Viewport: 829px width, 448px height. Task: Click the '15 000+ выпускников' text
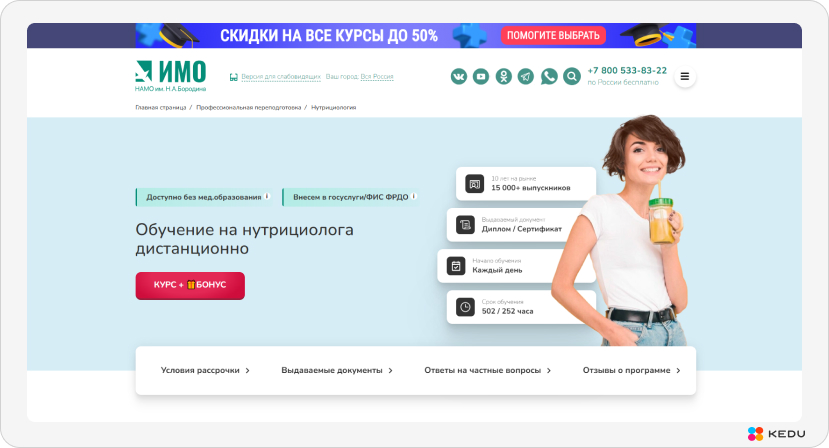click(531, 188)
